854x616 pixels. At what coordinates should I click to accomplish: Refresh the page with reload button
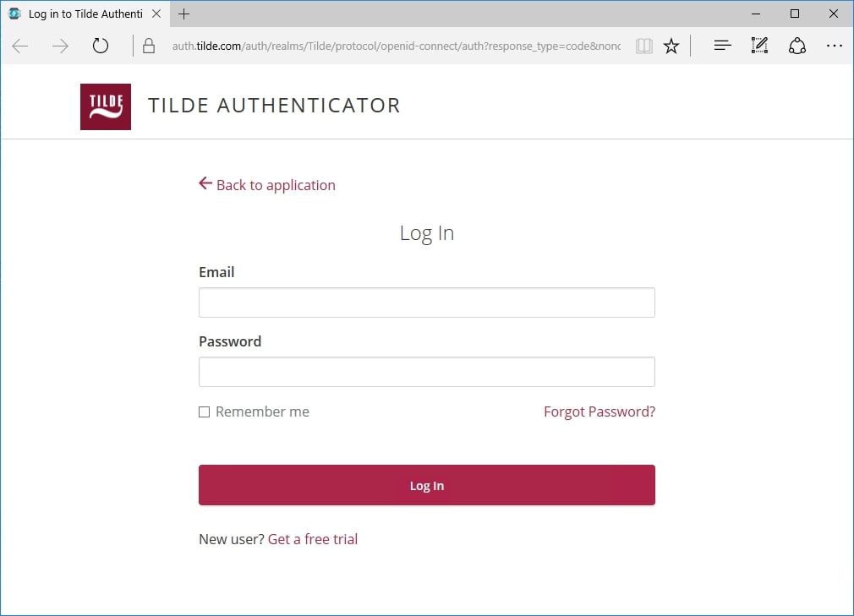[x=101, y=46]
